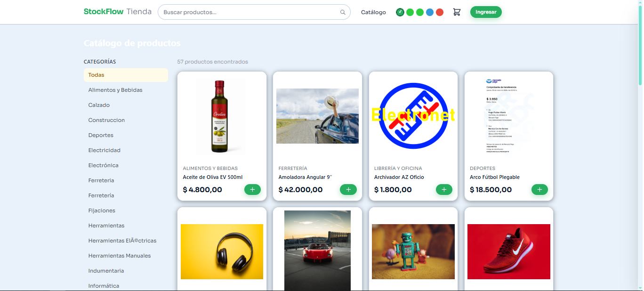This screenshot has height=291, width=644.
Task: Select the Todas category
Action: tap(126, 75)
